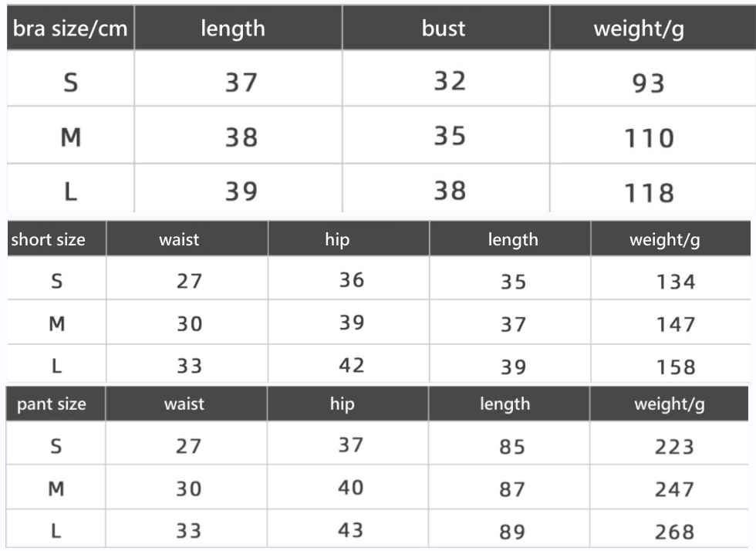Select pants length value 89
756x551 pixels.
point(511,532)
